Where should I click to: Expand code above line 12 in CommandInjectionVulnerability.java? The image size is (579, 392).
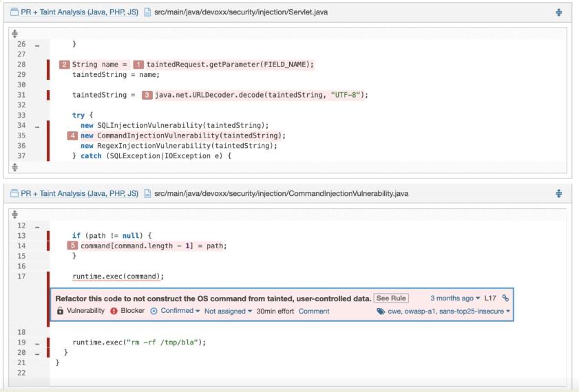pos(15,215)
